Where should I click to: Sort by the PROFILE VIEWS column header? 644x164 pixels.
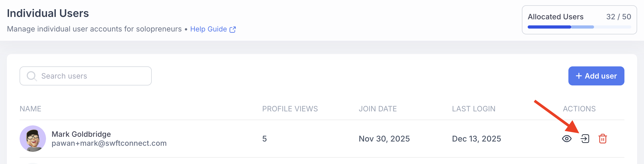tap(290, 109)
